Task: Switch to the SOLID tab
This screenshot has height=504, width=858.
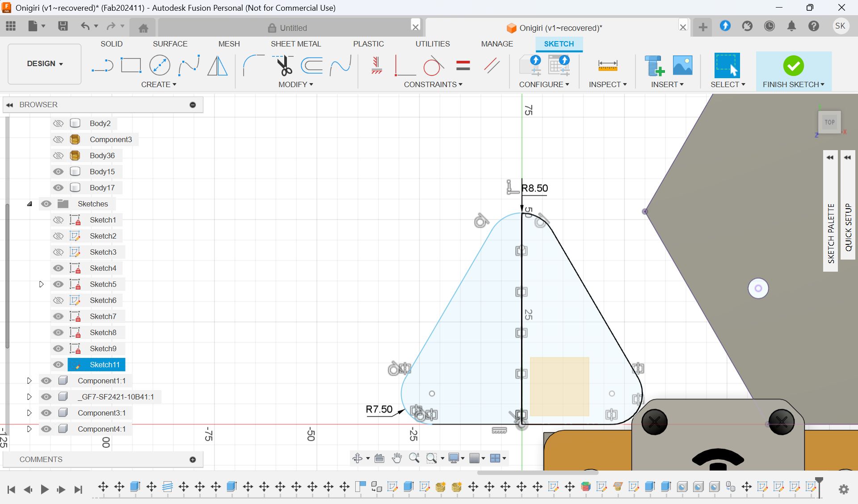Action: 111,44
